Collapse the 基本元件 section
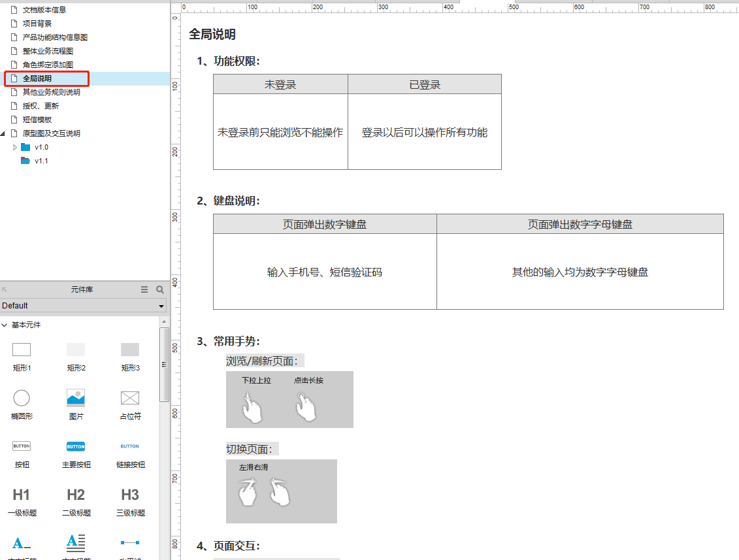 (x=5, y=325)
